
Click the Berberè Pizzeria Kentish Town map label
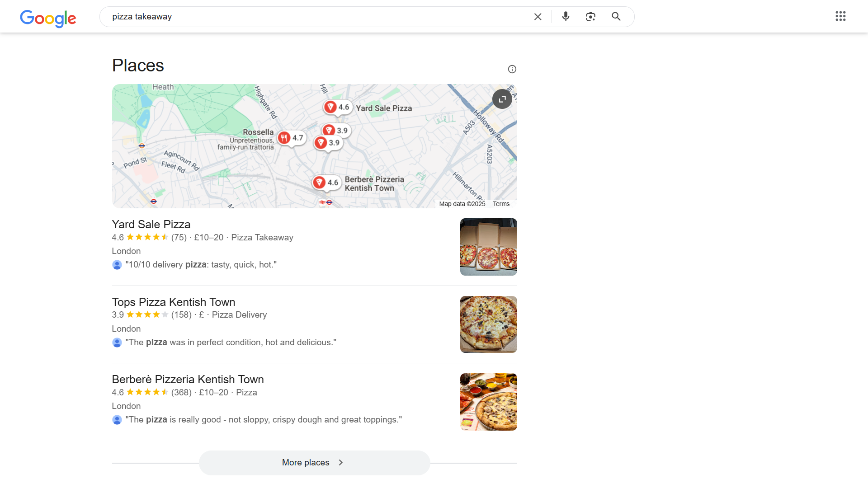pos(374,184)
